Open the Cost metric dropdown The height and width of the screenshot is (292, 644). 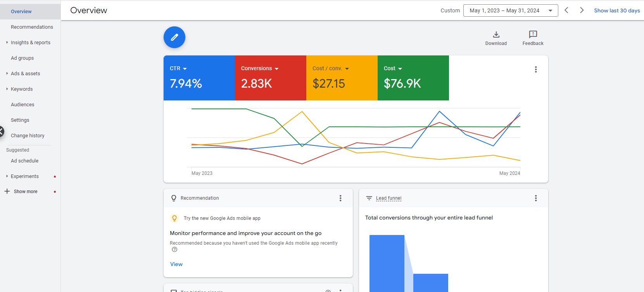click(393, 69)
